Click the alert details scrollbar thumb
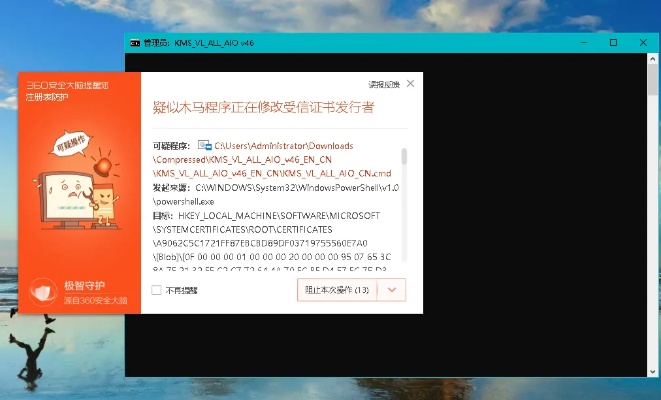Screen dimensions: 661x400 [404, 156]
